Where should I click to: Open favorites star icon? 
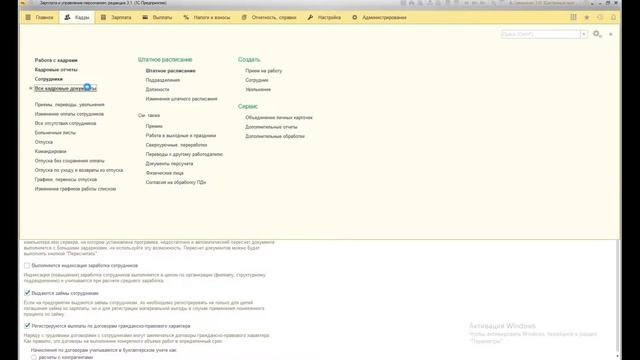point(587,18)
